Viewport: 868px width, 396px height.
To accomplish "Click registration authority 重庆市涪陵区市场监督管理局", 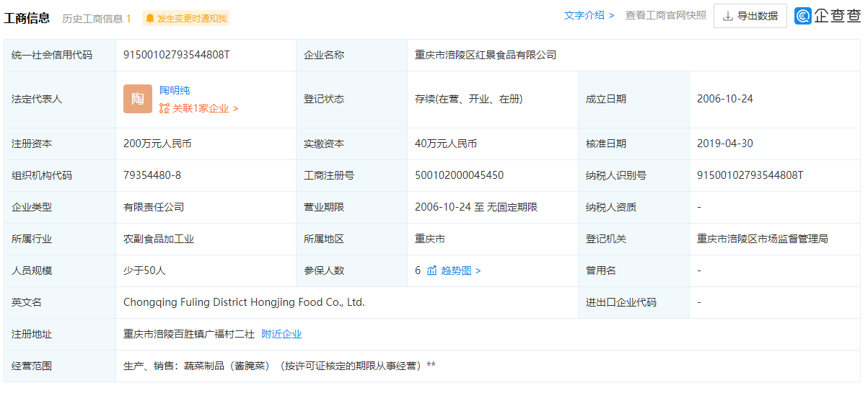I will (762, 239).
